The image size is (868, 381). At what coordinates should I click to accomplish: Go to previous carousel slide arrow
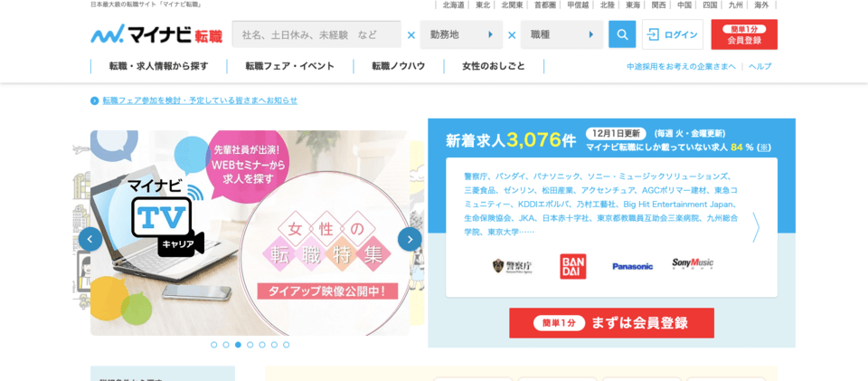[90, 239]
